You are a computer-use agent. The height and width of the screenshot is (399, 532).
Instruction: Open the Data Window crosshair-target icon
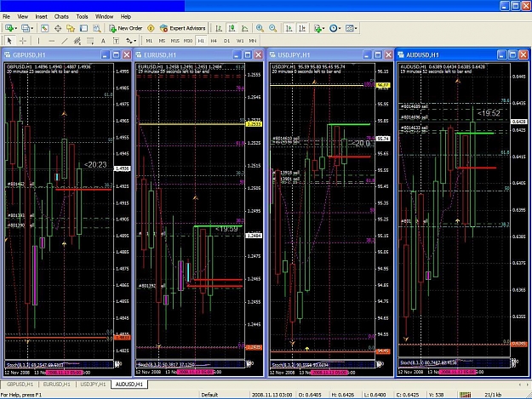(58, 28)
